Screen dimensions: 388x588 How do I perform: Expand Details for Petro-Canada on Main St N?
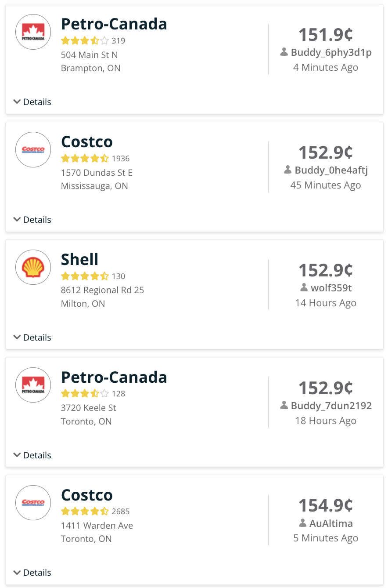32,102
